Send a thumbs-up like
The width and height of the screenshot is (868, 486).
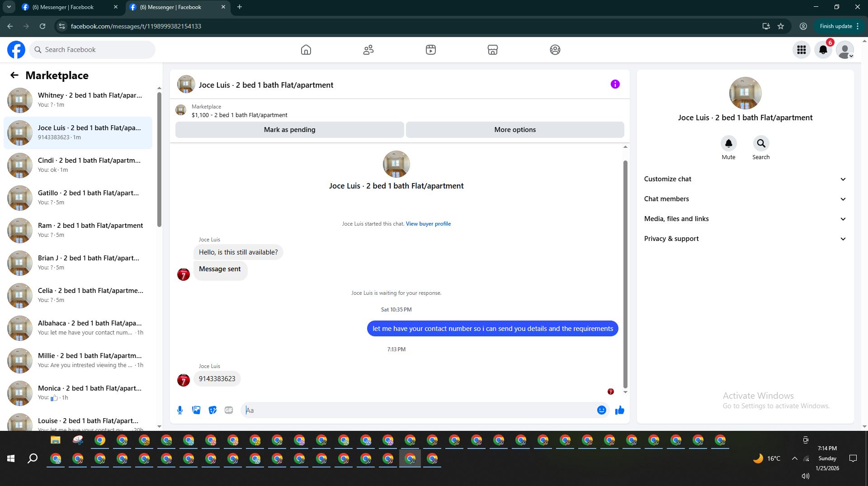pos(620,410)
